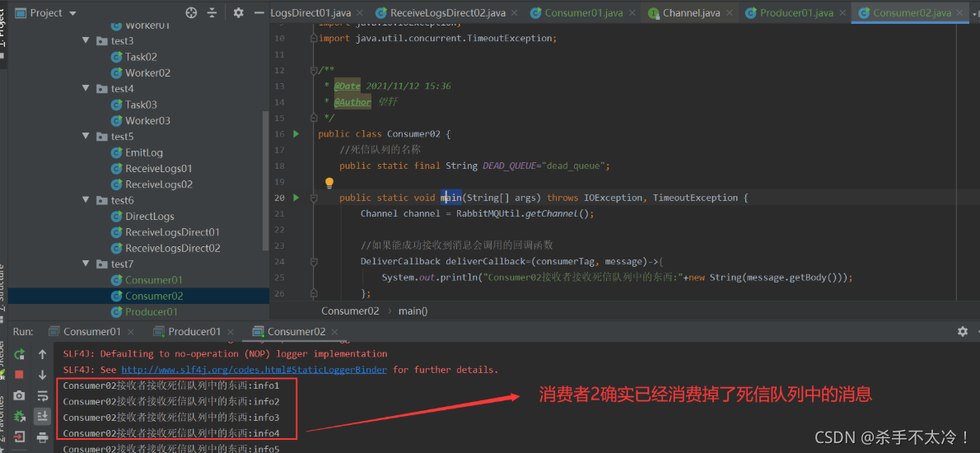
Task: Close the Channel.java editor tab
Action: pos(731,13)
